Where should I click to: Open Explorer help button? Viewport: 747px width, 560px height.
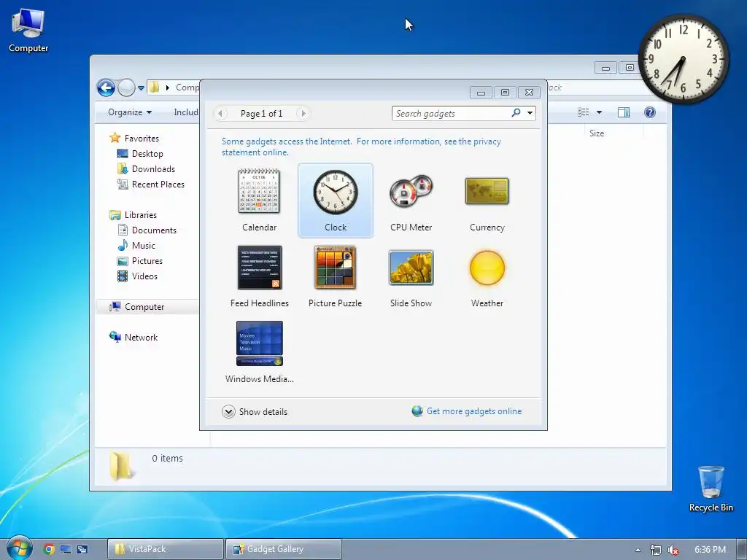tap(650, 112)
